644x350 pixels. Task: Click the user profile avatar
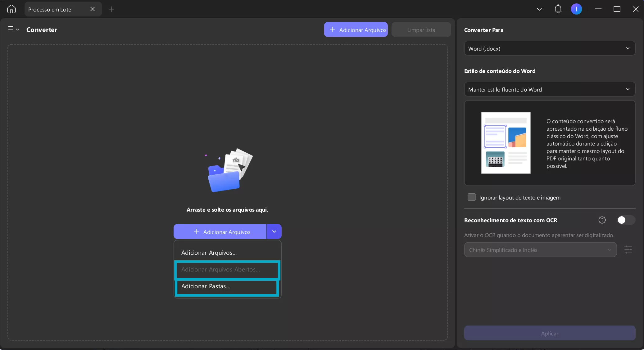[576, 9]
